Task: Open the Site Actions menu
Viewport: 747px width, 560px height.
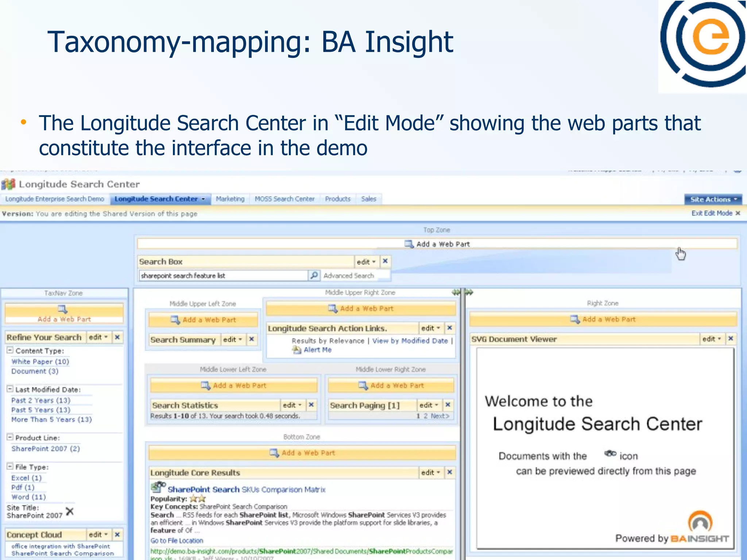Action: (x=713, y=199)
